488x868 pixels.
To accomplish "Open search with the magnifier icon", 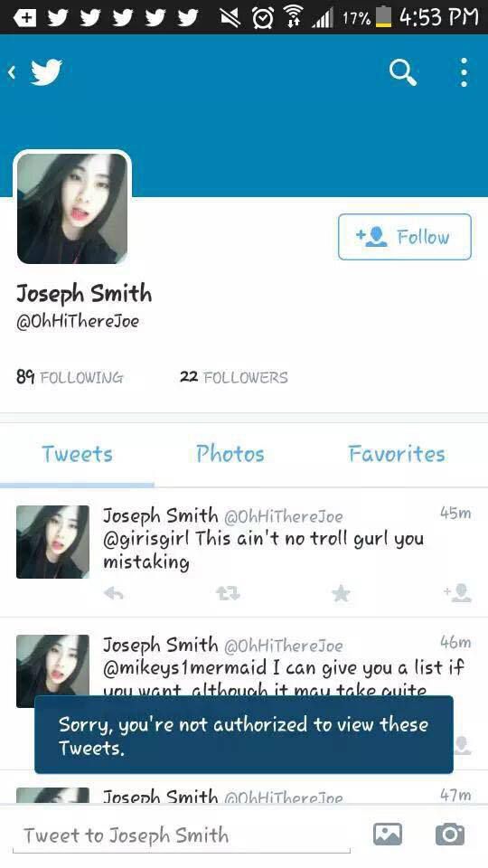I will click(403, 72).
